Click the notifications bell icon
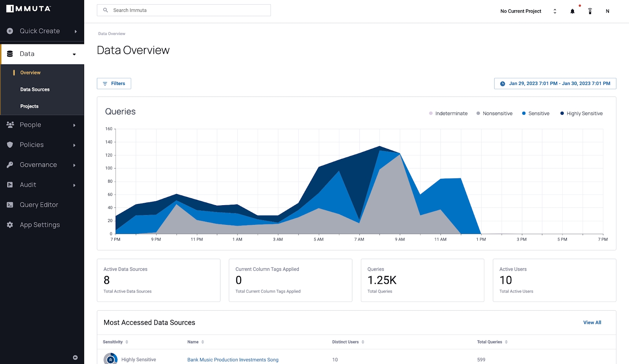 click(x=572, y=11)
